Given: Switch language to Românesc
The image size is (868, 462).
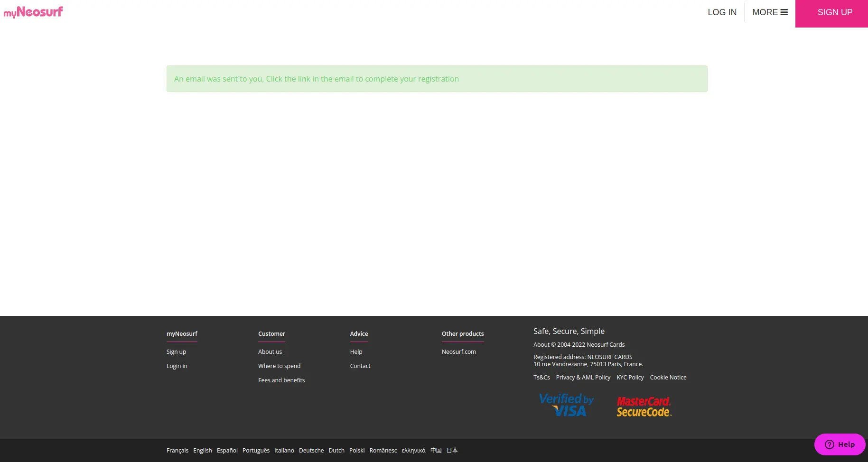Looking at the screenshot, I should [x=383, y=451].
